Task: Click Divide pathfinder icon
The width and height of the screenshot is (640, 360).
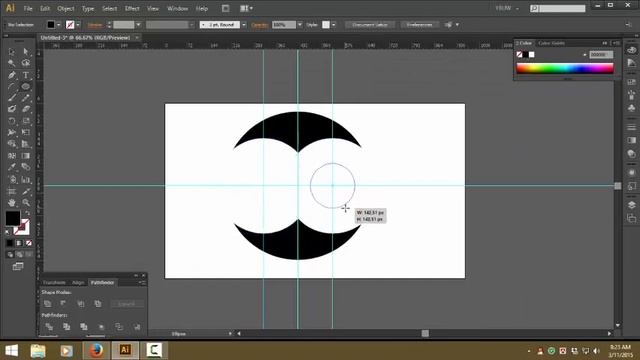Action: click(x=49, y=327)
